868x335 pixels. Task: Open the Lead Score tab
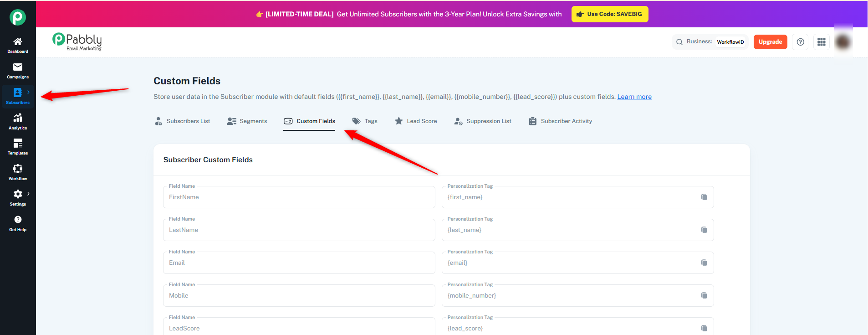[x=416, y=121]
